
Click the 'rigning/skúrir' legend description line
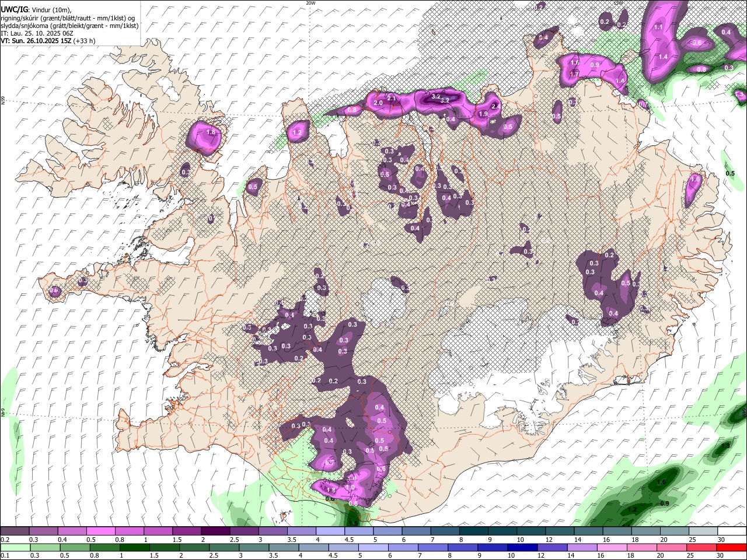coord(68,17)
